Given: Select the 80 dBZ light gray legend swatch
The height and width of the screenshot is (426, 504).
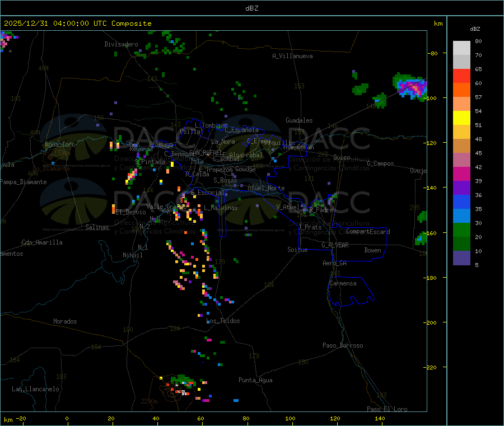Looking at the screenshot, I should tap(461, 48).
